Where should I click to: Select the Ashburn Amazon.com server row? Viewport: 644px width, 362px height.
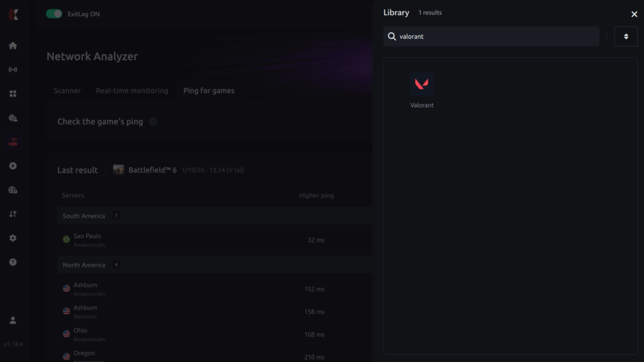[215, 289]
